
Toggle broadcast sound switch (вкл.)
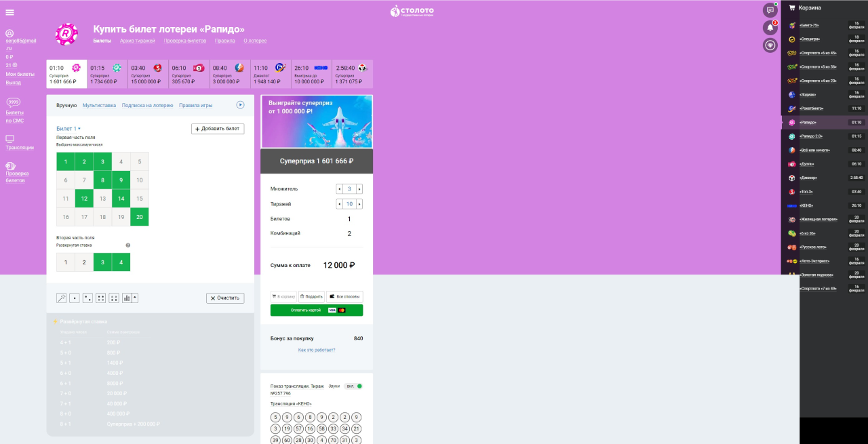point(355,386)
